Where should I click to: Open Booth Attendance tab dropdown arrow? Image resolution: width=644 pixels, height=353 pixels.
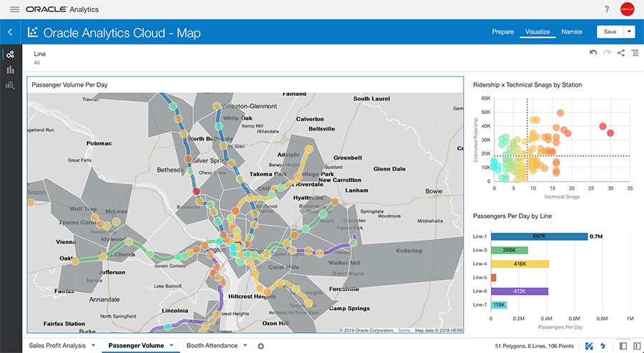[246, 346]
